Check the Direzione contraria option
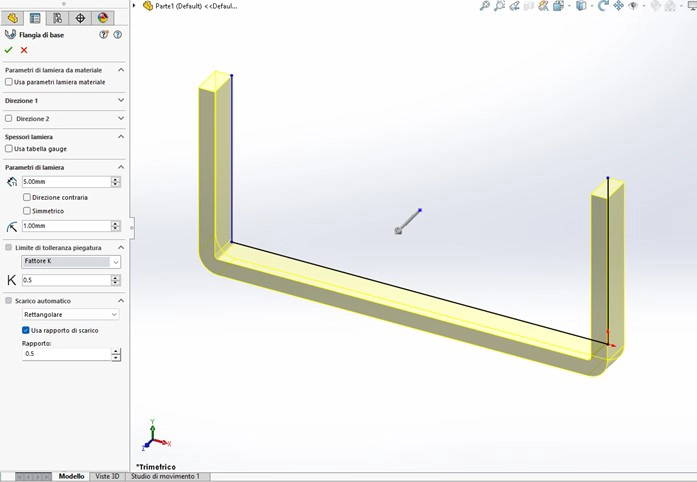Viewport: 697px width, 482px height. point(27,197)
